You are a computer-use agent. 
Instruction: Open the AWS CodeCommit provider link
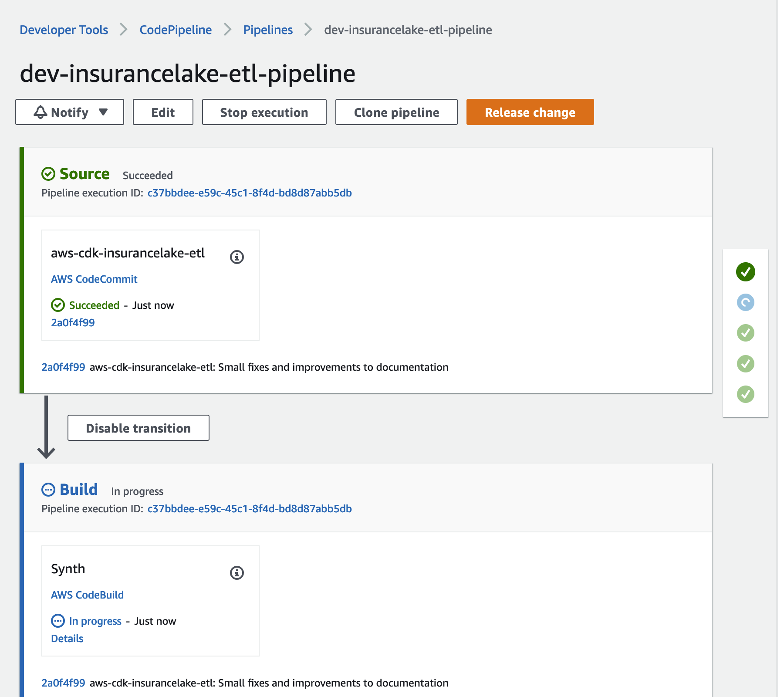click(94, 279)
